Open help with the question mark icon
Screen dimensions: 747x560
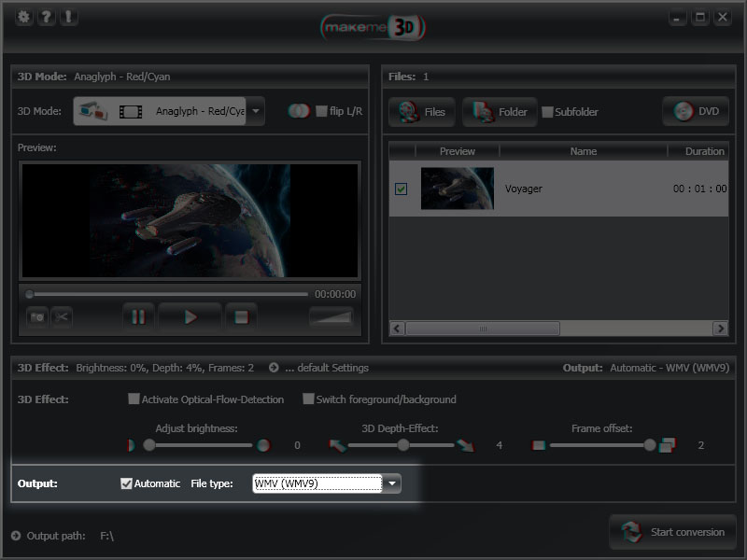[46, 17]
